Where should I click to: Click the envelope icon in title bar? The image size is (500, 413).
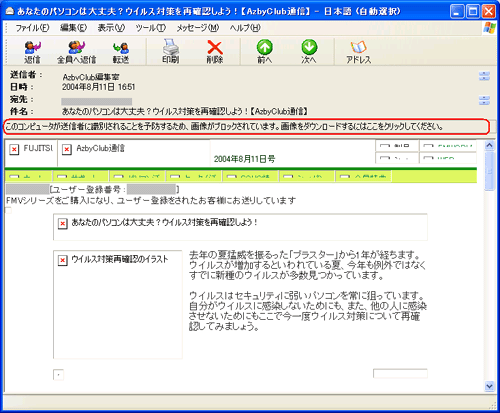[x=9, y=11]
